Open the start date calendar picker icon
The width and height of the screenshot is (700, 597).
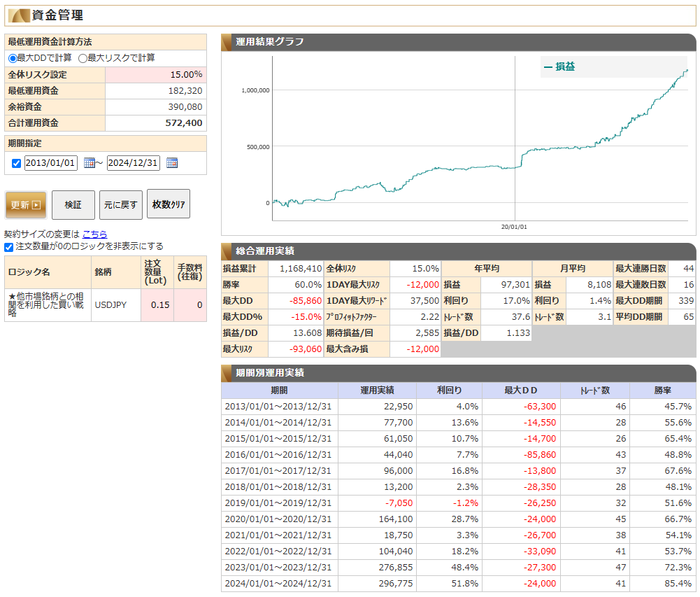click(90, 162)
